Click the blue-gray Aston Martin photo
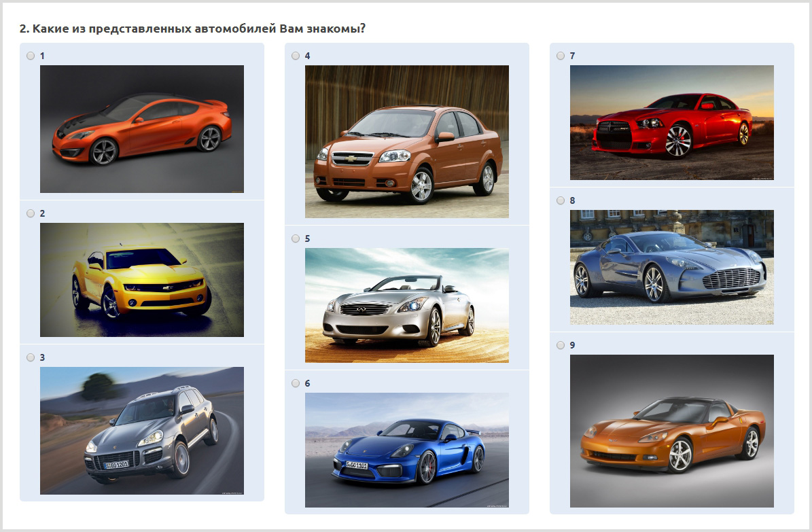Image resolution: width=812 pixels, height=532 pixels. click(x=672, y=267)
